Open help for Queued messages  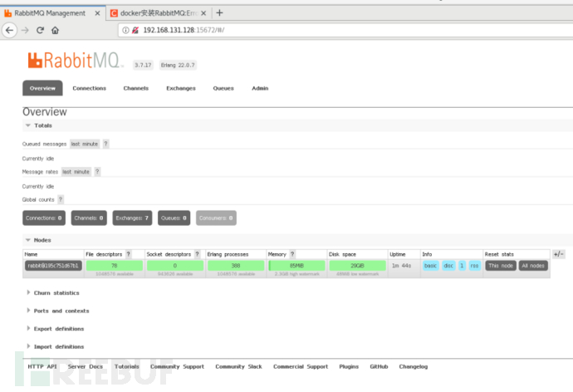(106, 144)
